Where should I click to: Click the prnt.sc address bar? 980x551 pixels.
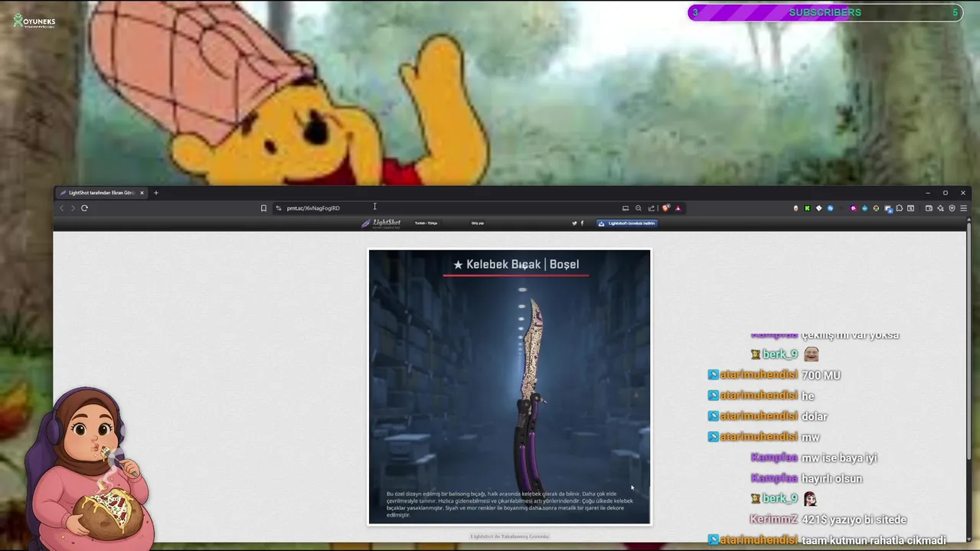pyautogui.click(x=452, y=208)
